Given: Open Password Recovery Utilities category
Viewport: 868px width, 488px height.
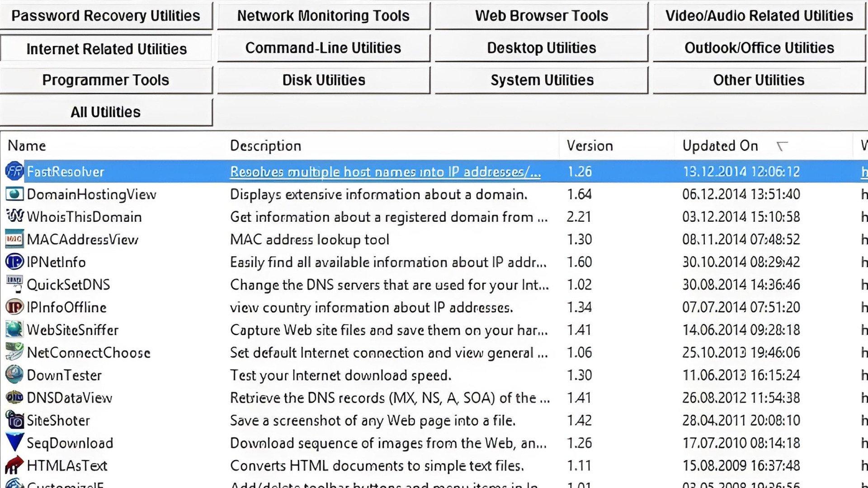Looking at the screenshot, I should tap(106, 15).
